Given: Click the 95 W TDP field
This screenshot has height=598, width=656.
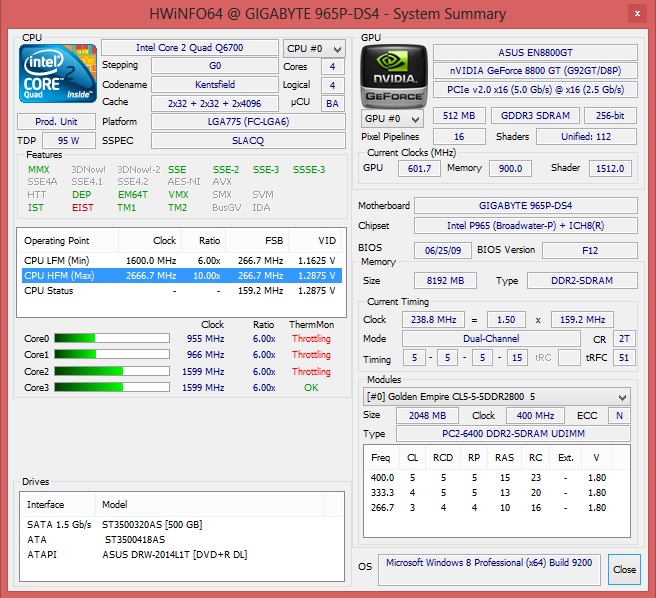Looking at the screenshot, I should pyautogui.click(x=69, y=141).
